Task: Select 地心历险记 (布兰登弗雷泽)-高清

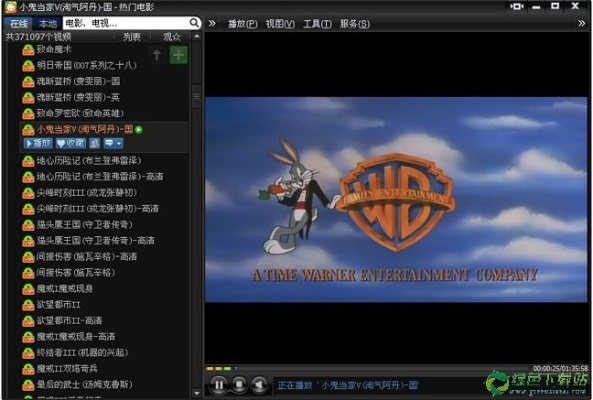Action: 100,177
